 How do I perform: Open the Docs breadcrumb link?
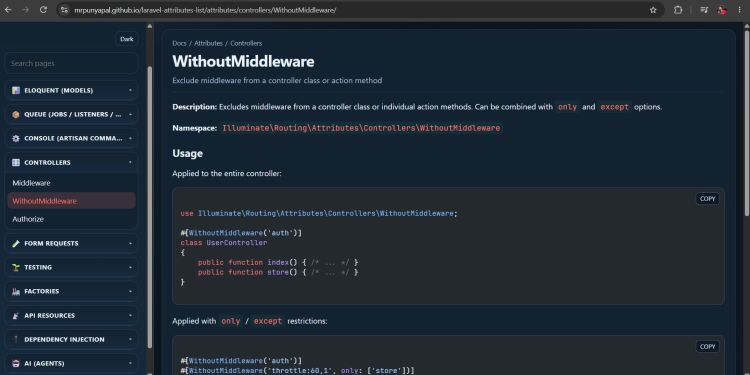coord(179,43)
